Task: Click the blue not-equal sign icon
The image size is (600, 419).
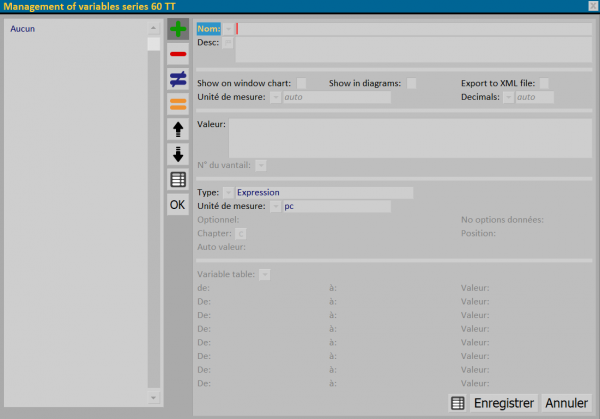Action: click(x=178, y=79)
